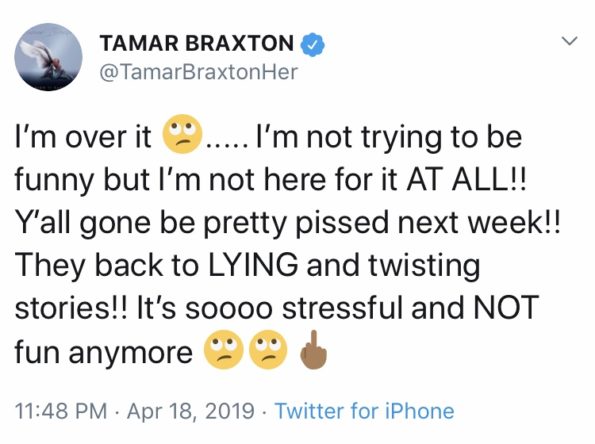Open the "Twitter for iPhone" source link
595x444 pixels.
tap(364, 411)
